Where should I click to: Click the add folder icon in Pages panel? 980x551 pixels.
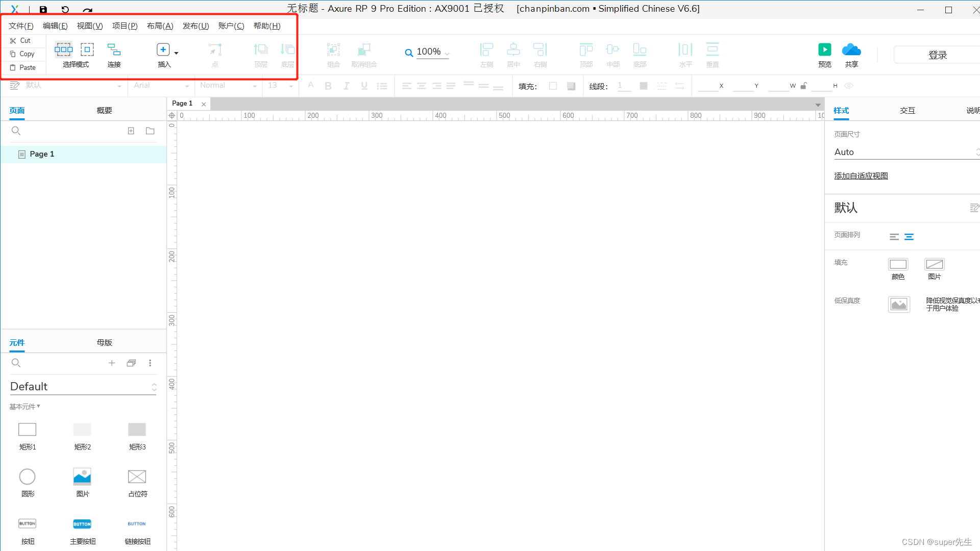tap(150, 131)
